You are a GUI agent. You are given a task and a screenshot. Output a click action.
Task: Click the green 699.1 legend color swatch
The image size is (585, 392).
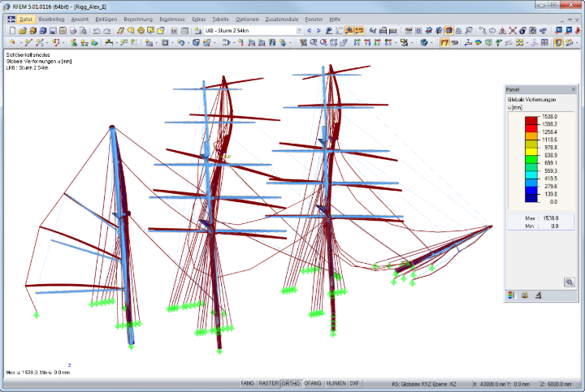pyautogui.click(x=531, y=160)
